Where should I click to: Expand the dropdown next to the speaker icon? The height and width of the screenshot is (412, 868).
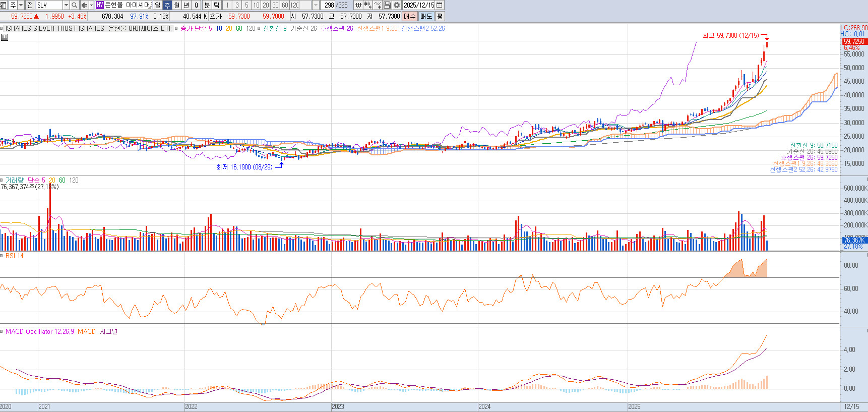[x=91, y=5]
